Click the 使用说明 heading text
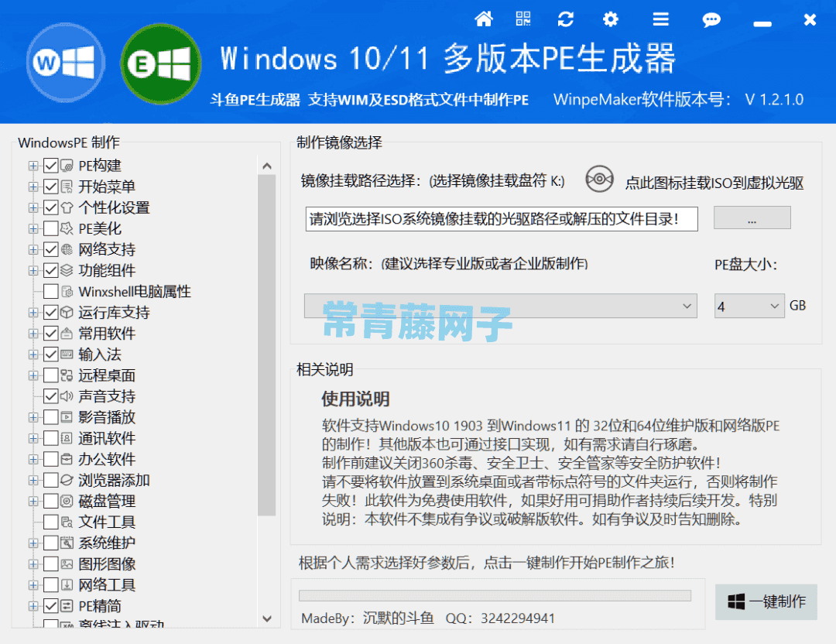The image size is (836, 644). 355,399
